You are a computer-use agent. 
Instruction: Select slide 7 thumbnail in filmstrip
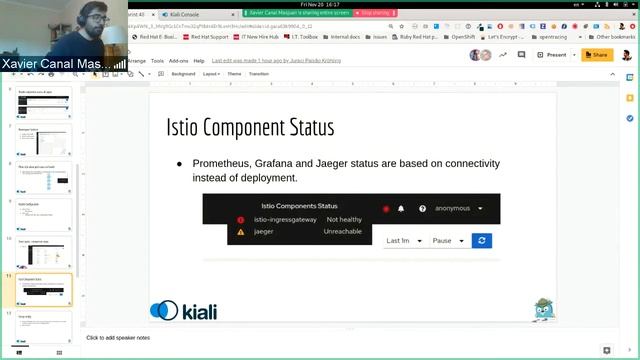tap(44, 140)
